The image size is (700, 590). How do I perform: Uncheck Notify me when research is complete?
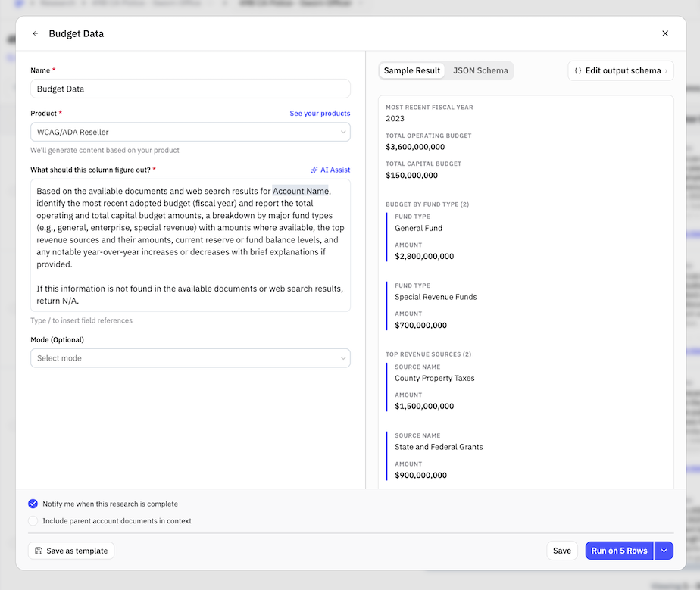33,504
